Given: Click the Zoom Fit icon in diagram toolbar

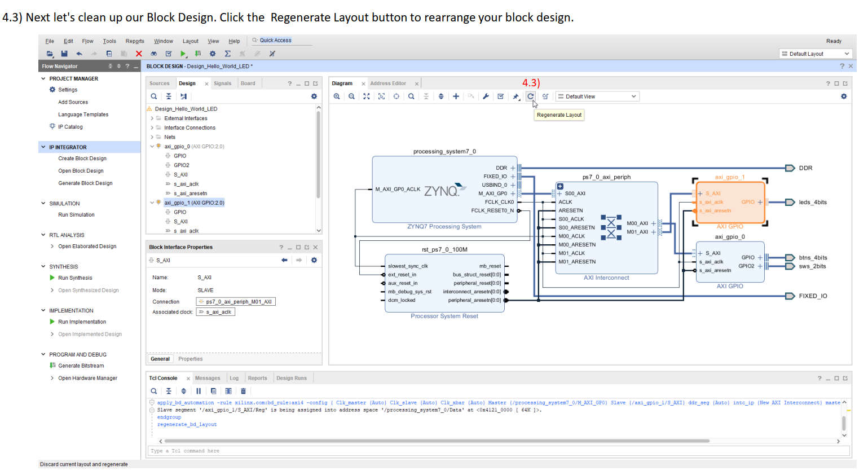Looking at the screenshot, I should (367, 96).
